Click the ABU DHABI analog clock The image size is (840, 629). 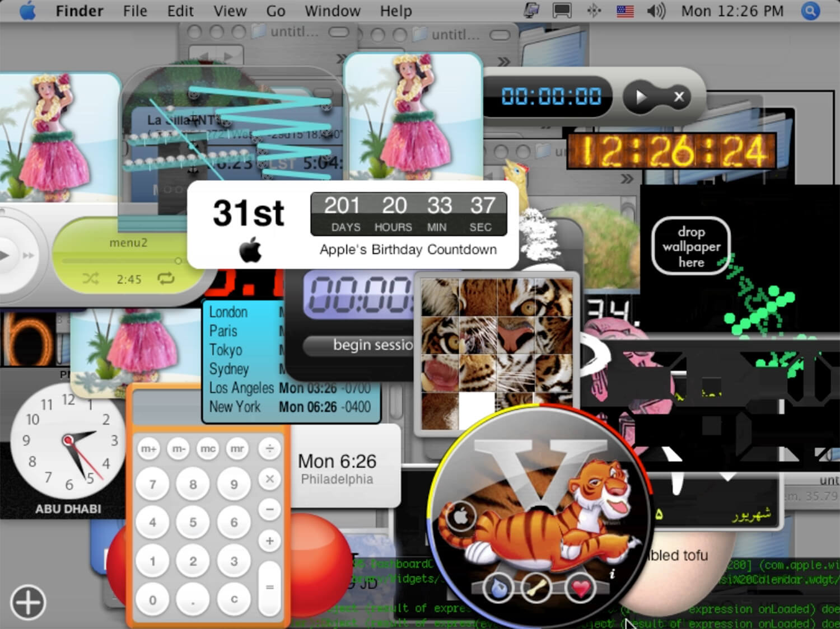[68, 442]
